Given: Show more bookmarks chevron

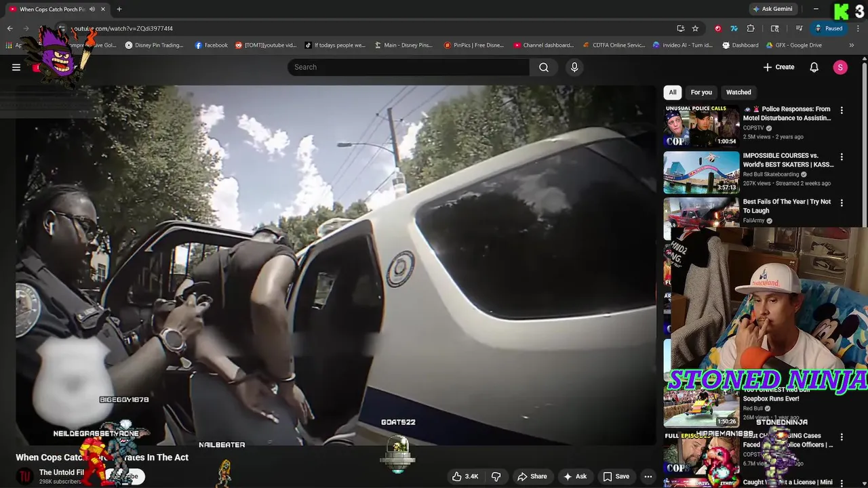Looking at the screenshot, I should 851,45.
